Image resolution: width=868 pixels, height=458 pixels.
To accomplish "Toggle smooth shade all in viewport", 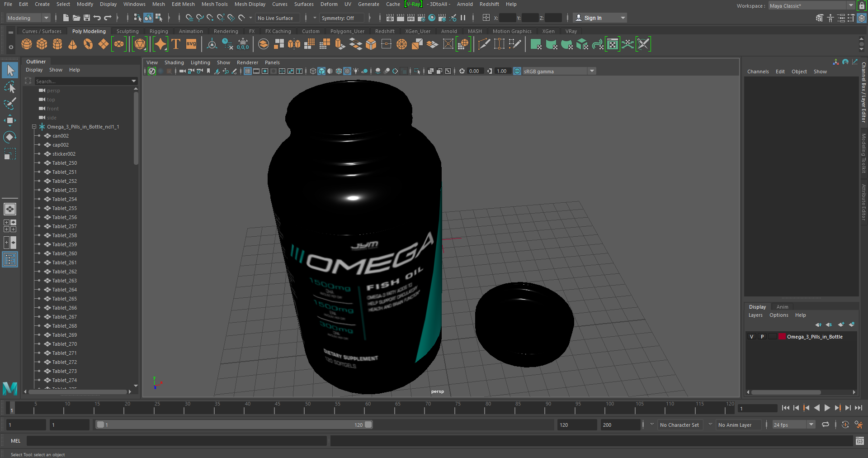I will pos(321,71).
